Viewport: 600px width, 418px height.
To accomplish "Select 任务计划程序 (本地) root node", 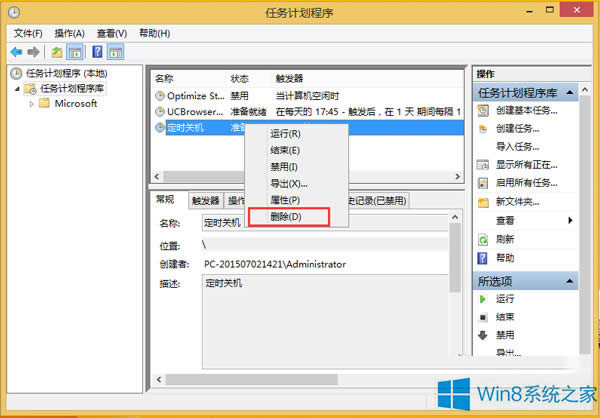I will coord(67,73).
